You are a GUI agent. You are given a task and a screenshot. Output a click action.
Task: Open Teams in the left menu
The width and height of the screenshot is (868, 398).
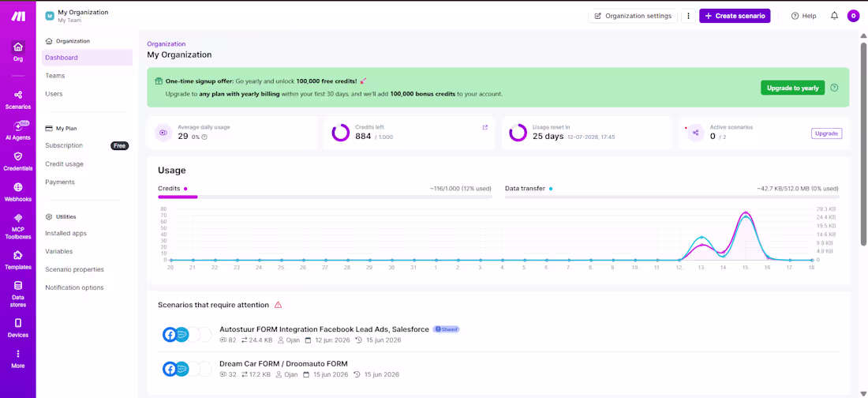point(54,76)
